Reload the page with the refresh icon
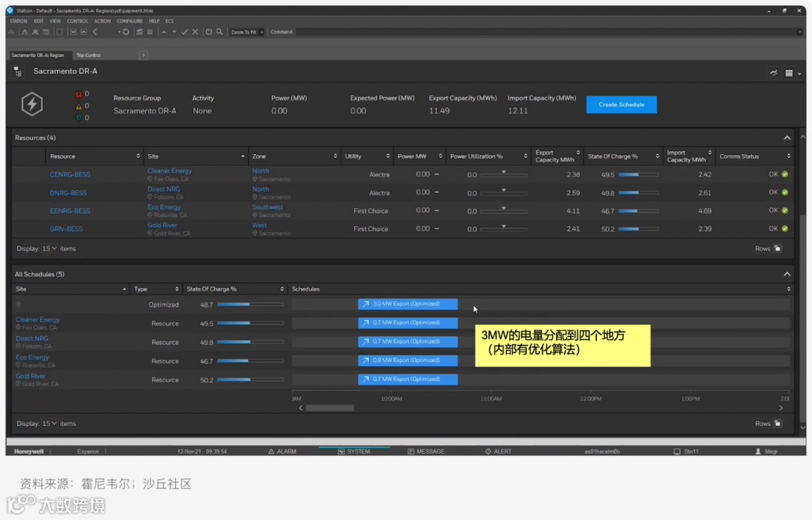 (126, 32)
